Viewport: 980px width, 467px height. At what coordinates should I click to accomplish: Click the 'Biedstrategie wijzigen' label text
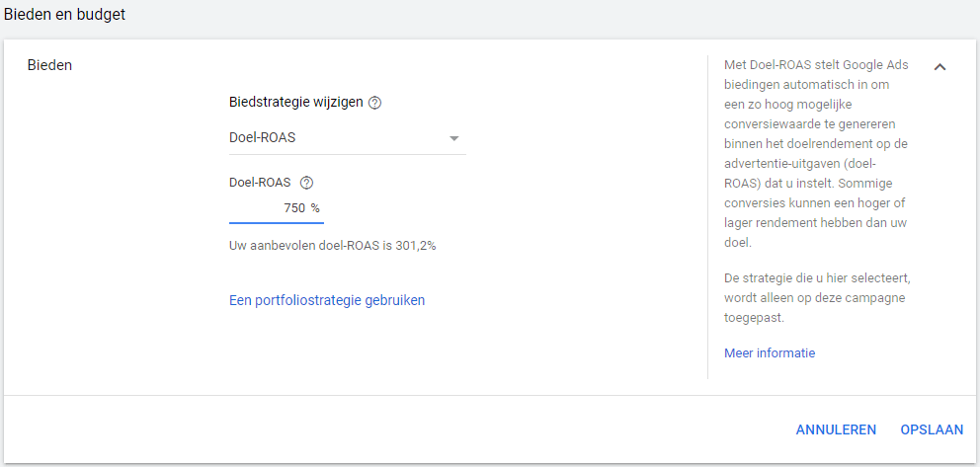pyautogui.click(x=295, y=103)
